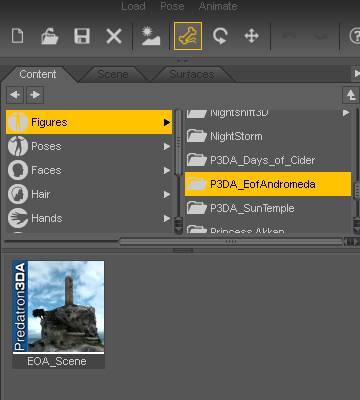Screen dimensions: 360x400
Task: Click the EOA_Scene caption text
Action: [x=57, y=361]
